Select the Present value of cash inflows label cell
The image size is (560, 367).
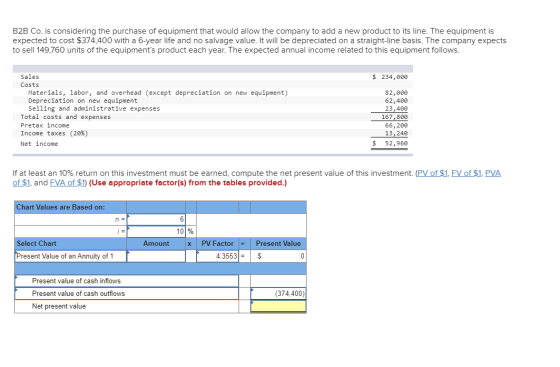pos(126,281)
